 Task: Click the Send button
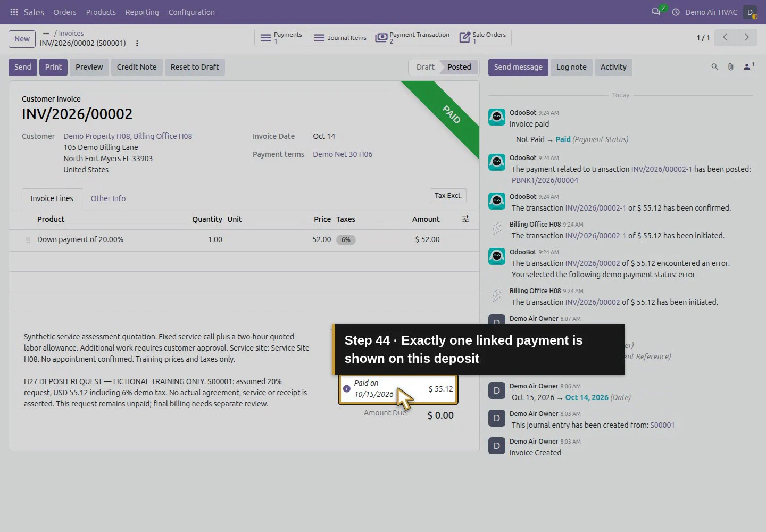[x=22, y=67]
